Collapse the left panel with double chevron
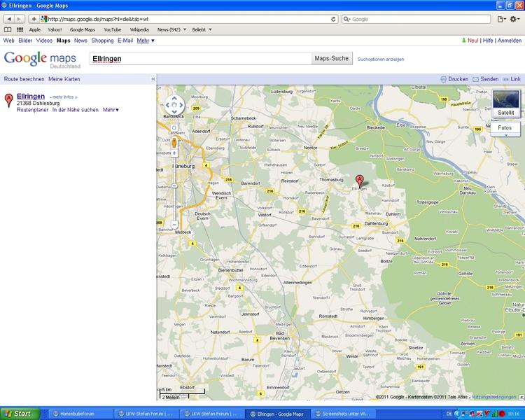This screenshot has width=525, height=420. 153,79
